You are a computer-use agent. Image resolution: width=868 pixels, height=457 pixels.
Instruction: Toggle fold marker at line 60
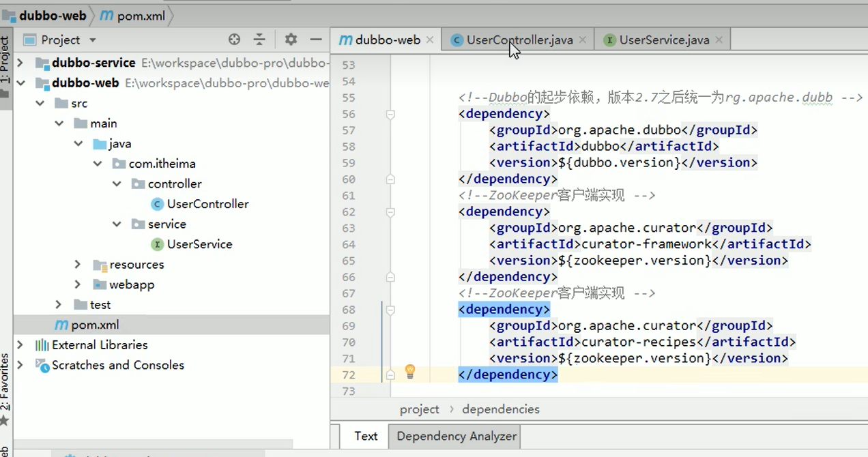click(390, 179)
